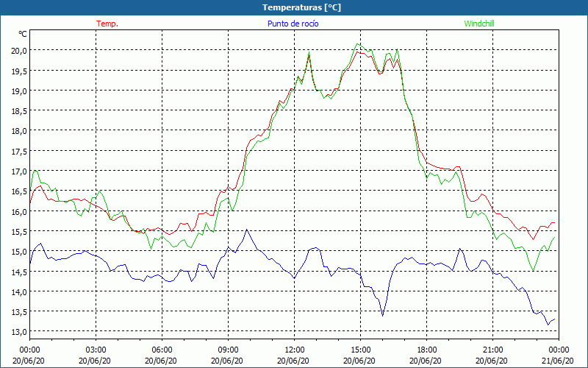Screen dimensions: 588x368
Task: Click the 15,5 y-axis value
Action: point(19,231)
